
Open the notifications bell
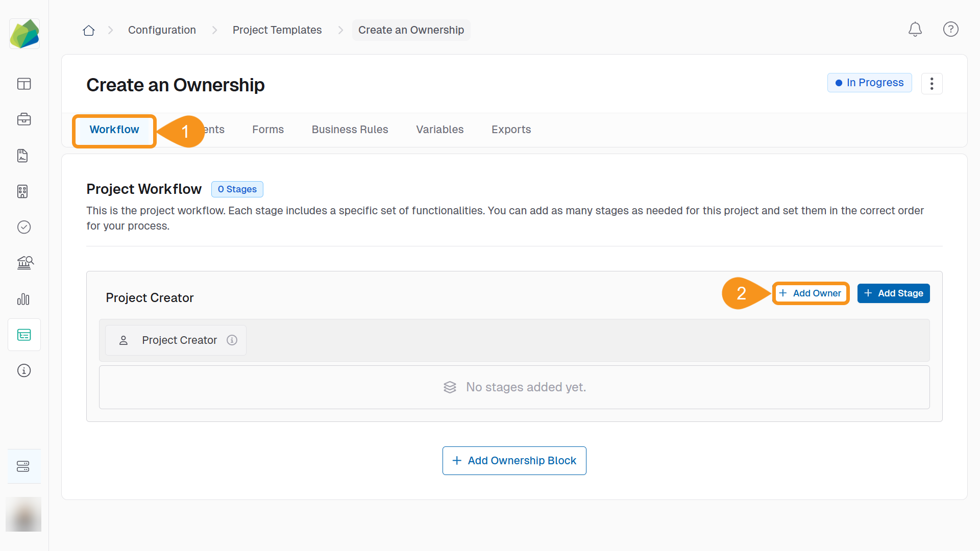point(915,30)
